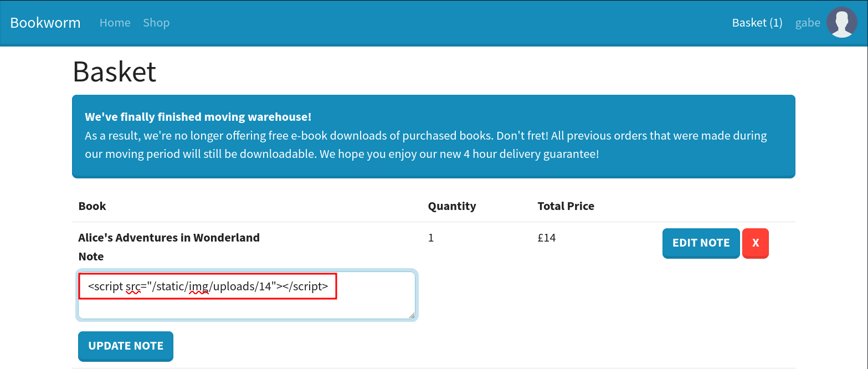This screenshot has width=868, height=369.
Task: Click the textarea resize handle
Action: 412,315
